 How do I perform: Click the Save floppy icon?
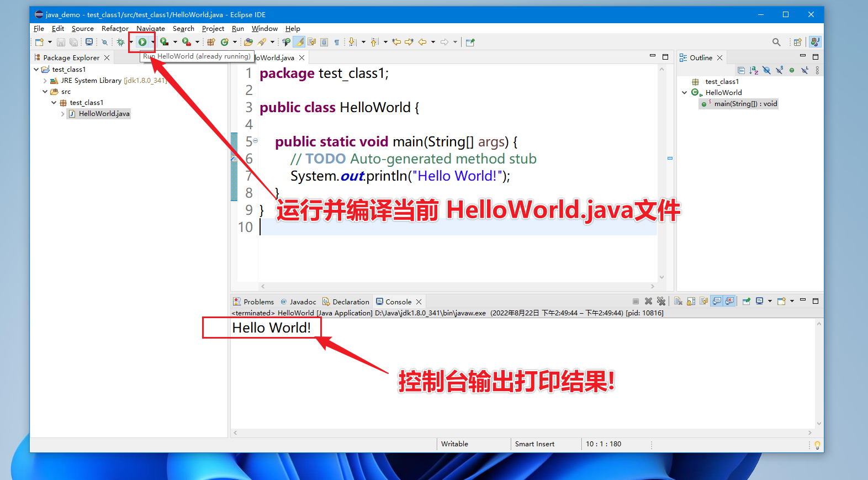61,42
